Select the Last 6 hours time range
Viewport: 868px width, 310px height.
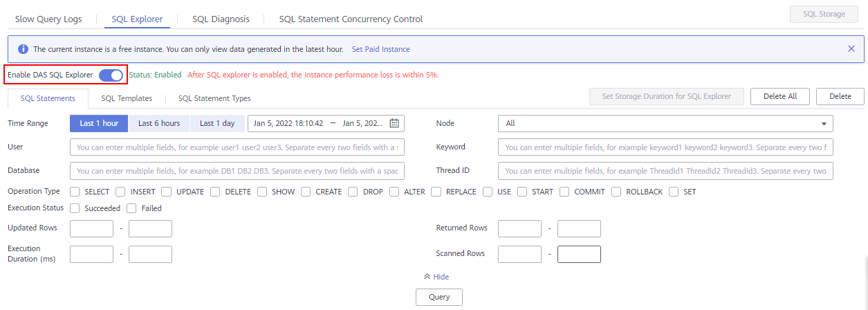click(x=159, y=123)
